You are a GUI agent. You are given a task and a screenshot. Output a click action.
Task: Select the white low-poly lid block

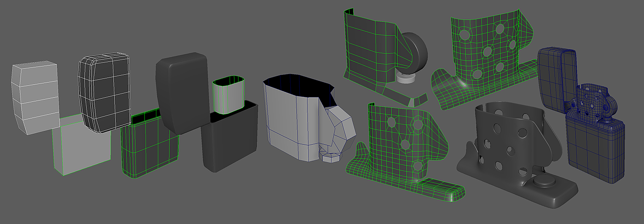point(34,96)
